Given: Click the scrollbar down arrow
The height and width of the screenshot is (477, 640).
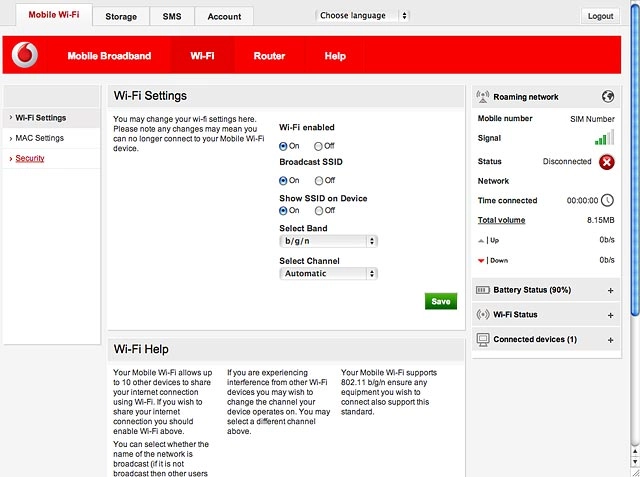Looking at the screenshot, I should pos(635,461).
